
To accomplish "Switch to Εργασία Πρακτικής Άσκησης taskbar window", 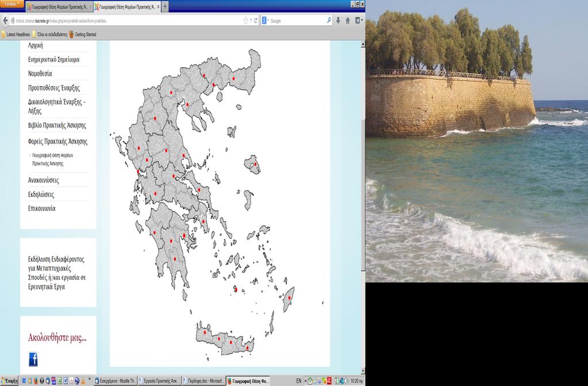I will pos(160,381).
